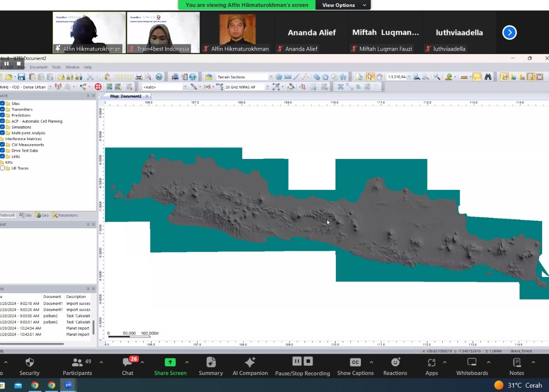Toggle the Predictions folder checkbox
The image size is (549, 392).
(3, 115)
